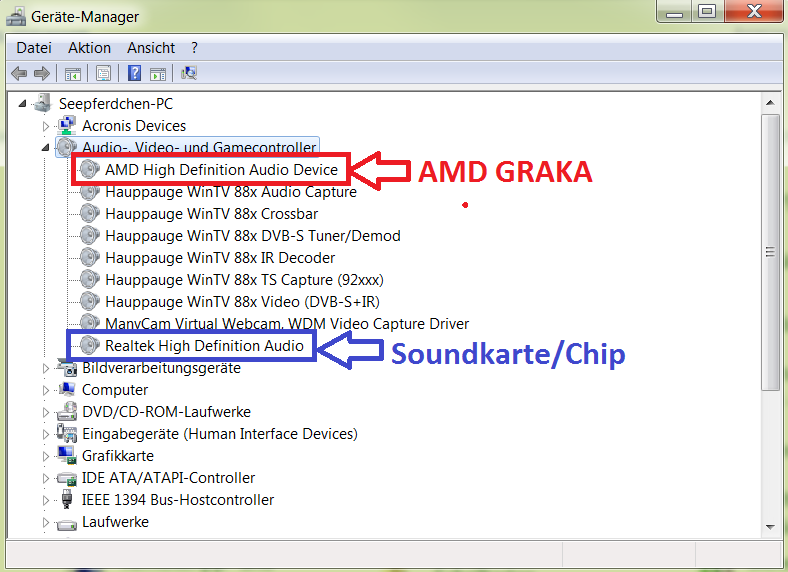788x572 pixels.
Task: Click the Acronis Devices icon
Action: point(66,126)
